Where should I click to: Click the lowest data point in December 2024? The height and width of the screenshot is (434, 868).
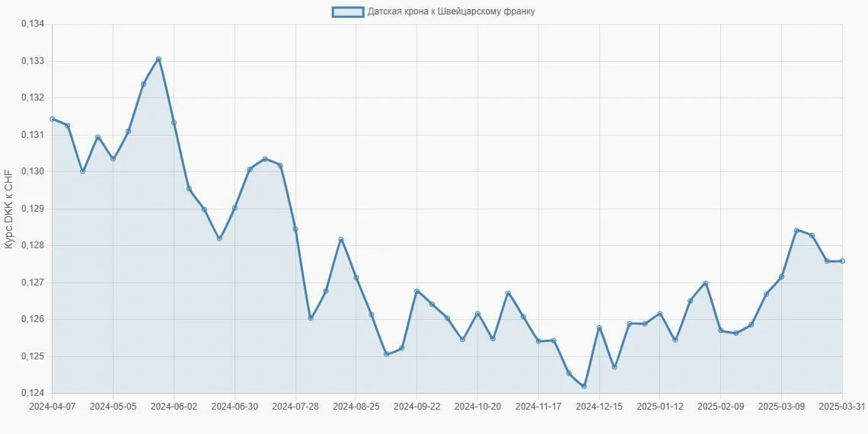point(584,386)
